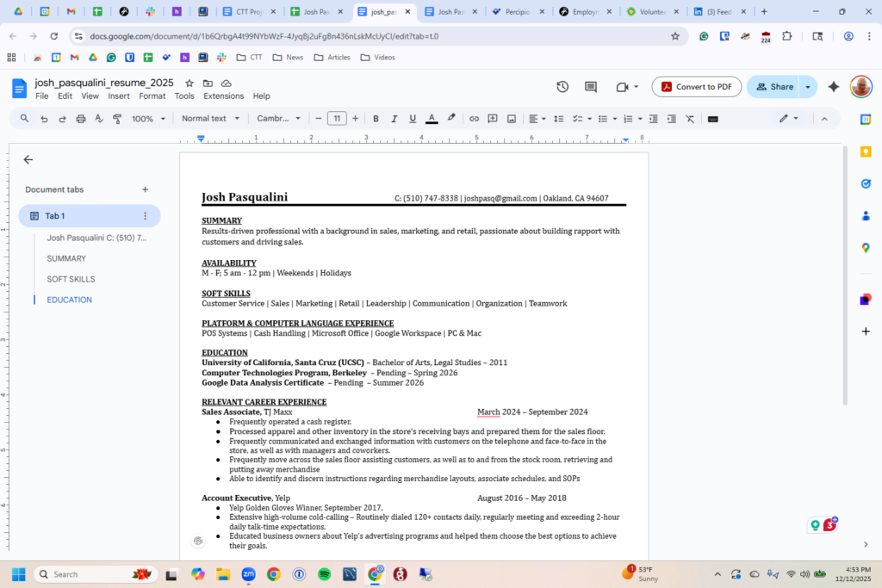Open the Extensions menu
Viewport: 882px width, 588px height.
pyautogui.click(x=223, y=96)
